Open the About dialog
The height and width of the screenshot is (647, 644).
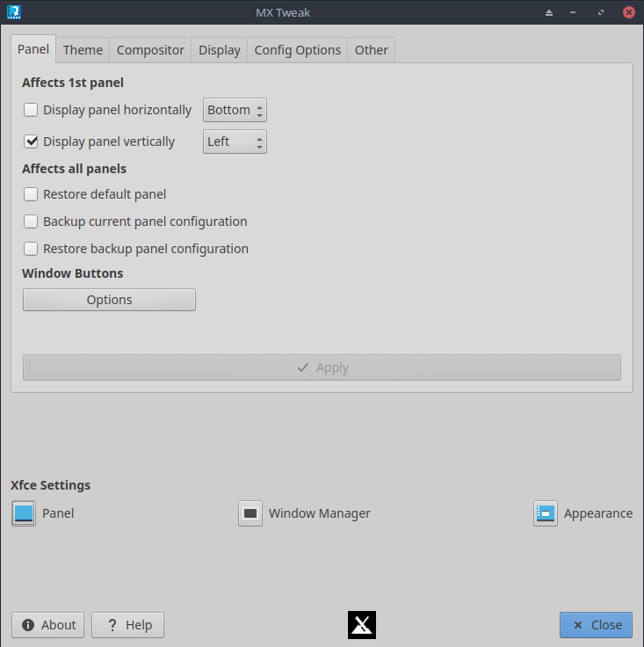click(x=47, y=625)
